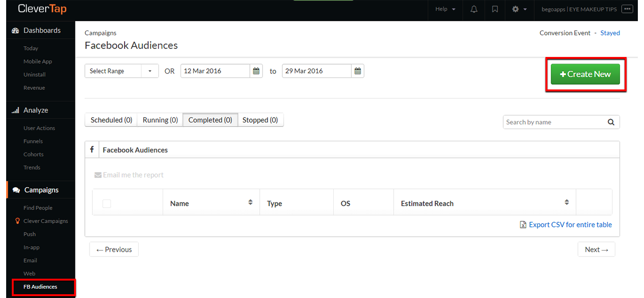Expand the Help dropdown

(x=446, y=9)
